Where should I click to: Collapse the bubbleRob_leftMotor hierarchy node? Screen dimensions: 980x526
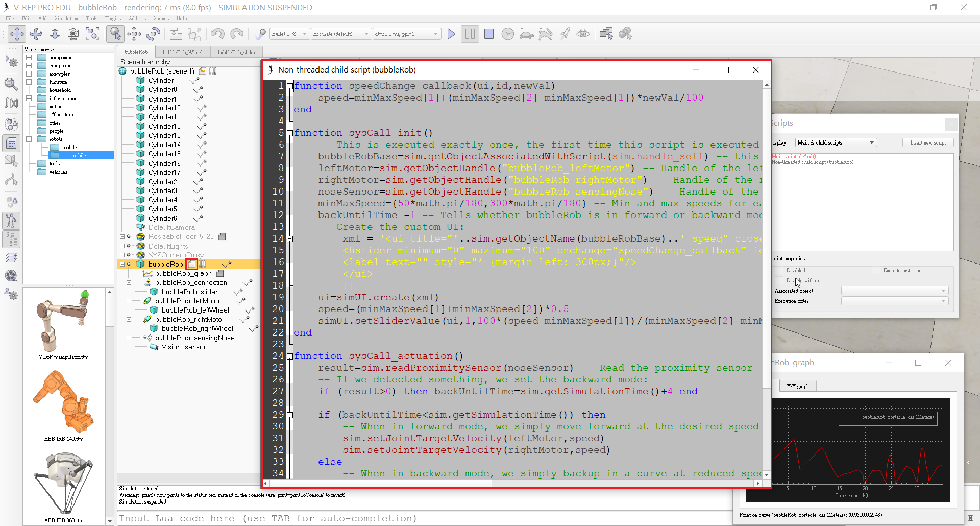coord(129,301)
